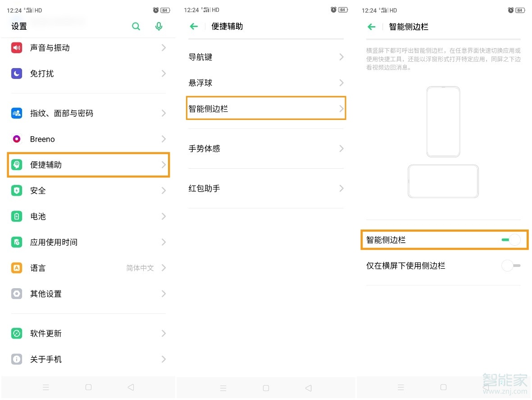Toggle 仅在横屏下使用侧边栏 switch
Screen dimensions: 532x400
511,266
